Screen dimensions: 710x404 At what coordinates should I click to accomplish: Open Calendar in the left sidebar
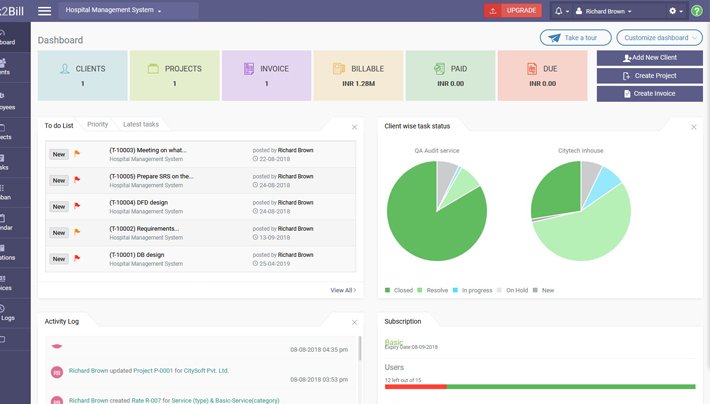click(7, 228)
